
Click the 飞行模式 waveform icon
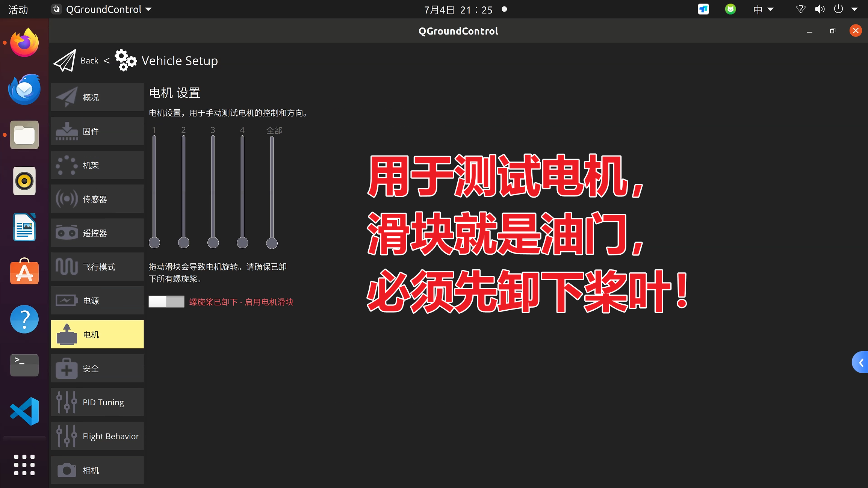[x=67, y=267]
